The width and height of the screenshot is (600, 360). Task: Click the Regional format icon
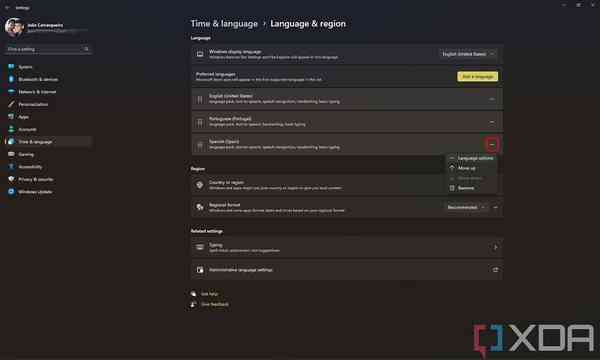click(x=200, y=207)
